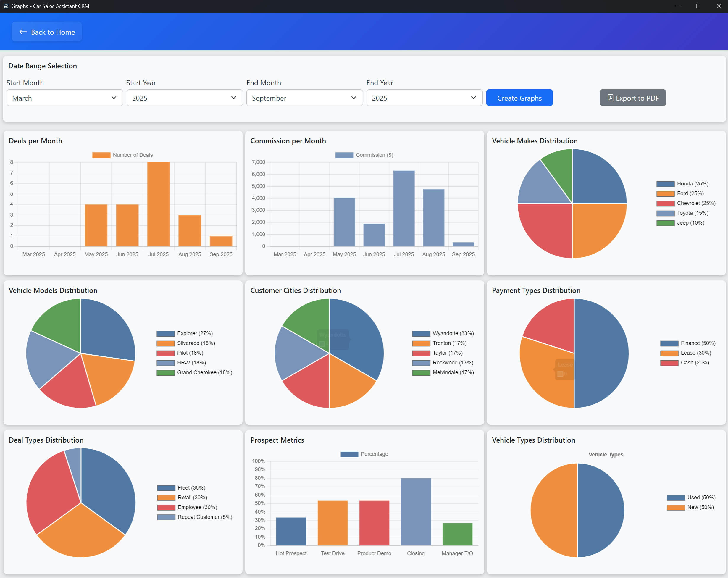Image resolution: width=728 pixels, height=578 pixels.
Task: Expand the Start Year selector
Action: [184, 98]
